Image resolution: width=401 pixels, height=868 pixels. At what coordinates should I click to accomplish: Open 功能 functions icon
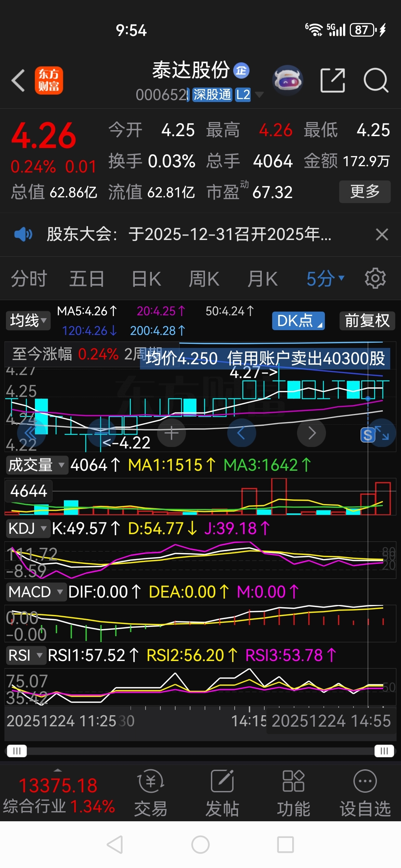pos(293,793)
